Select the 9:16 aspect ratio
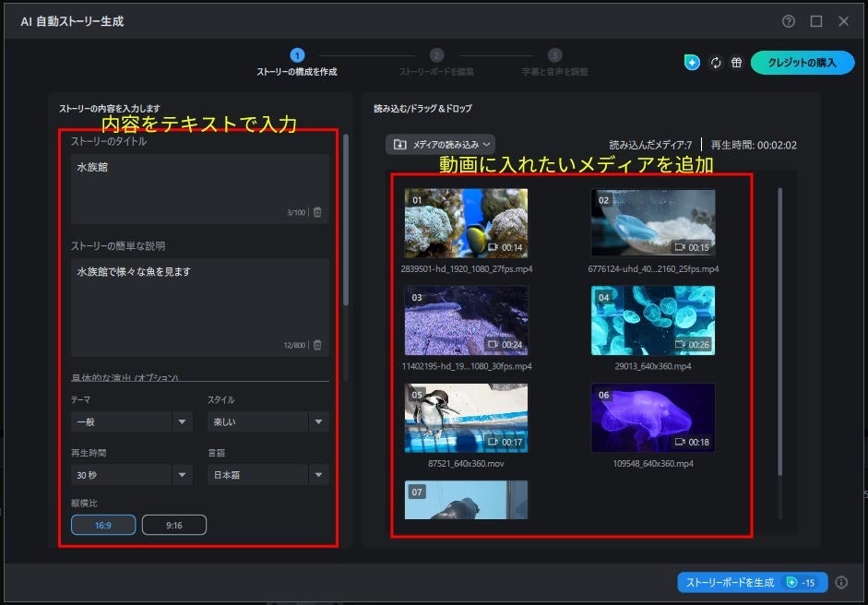The image size is (868, 605). 173,525
